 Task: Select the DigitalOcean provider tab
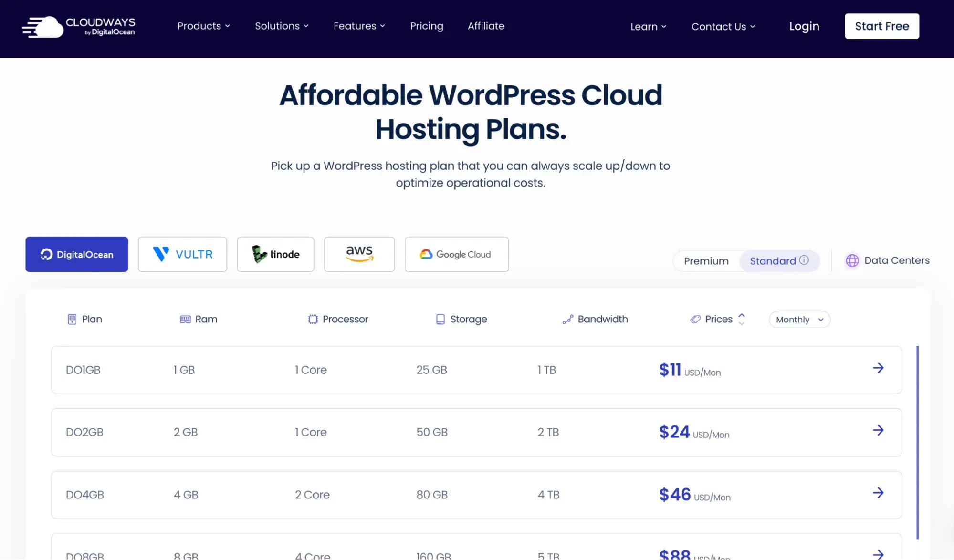(77, 254)
